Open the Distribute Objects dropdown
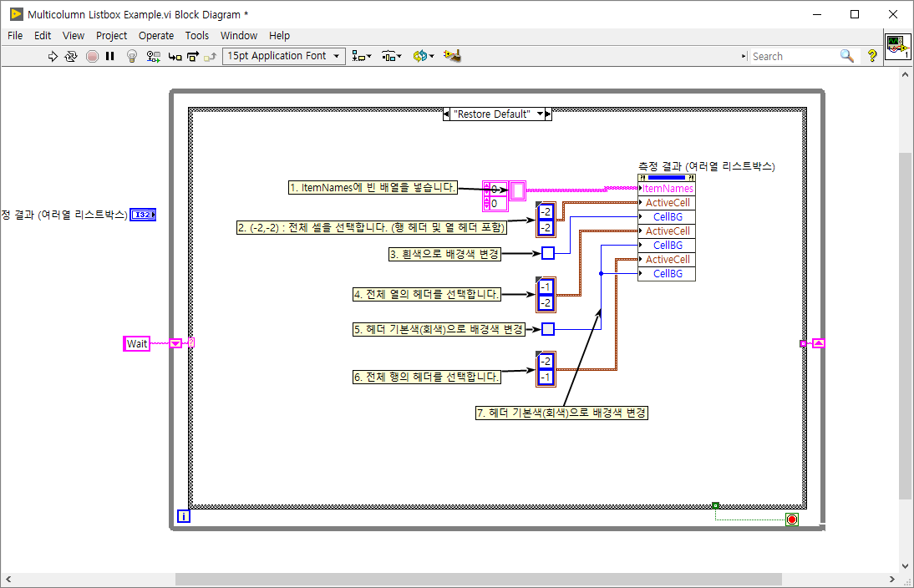This screenshot has width=914, height=588. pos(392,56)
